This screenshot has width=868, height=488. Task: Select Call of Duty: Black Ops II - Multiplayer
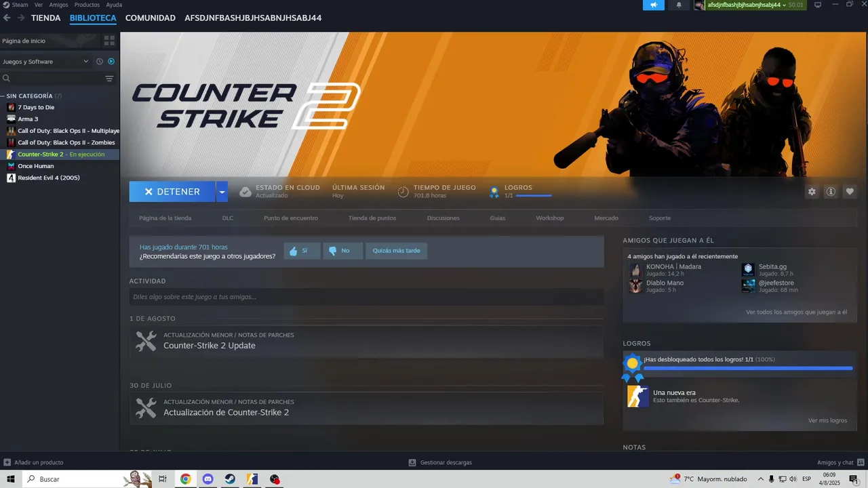click(60, 131)
